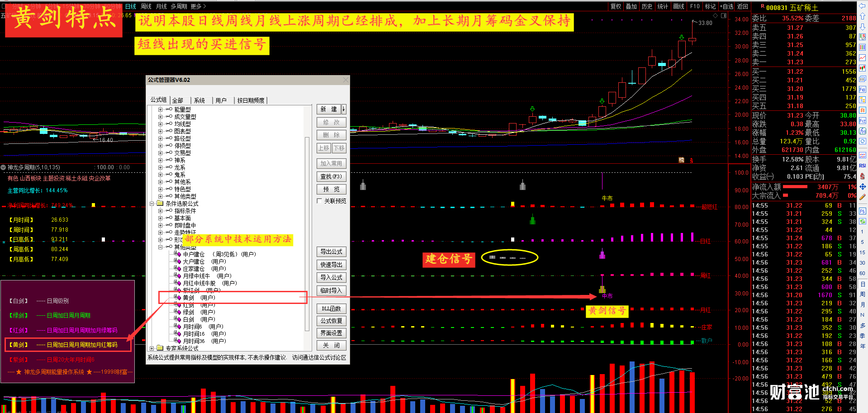Click the tree structure icon in right toolbar

863,100
